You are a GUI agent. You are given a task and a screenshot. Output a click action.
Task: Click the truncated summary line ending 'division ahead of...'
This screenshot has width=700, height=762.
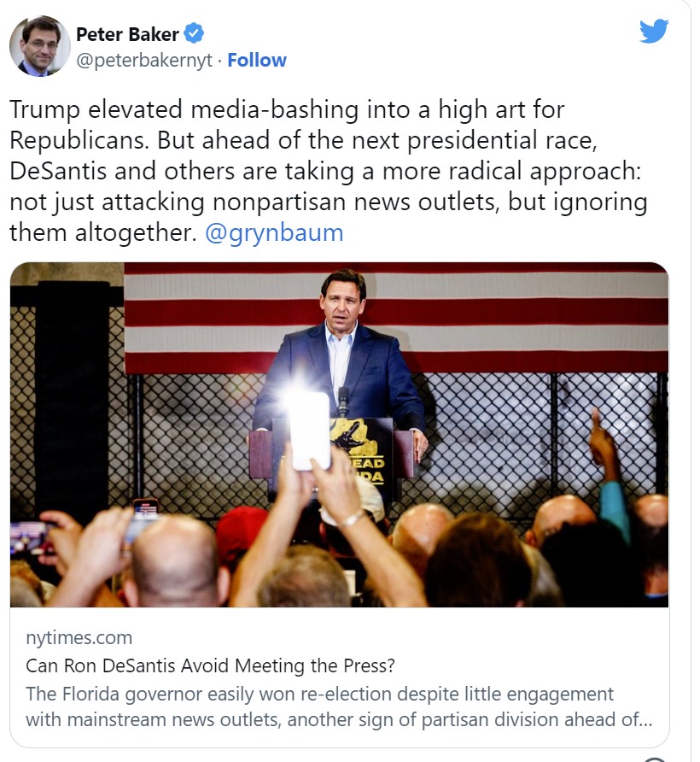click(x=339, y=720)
